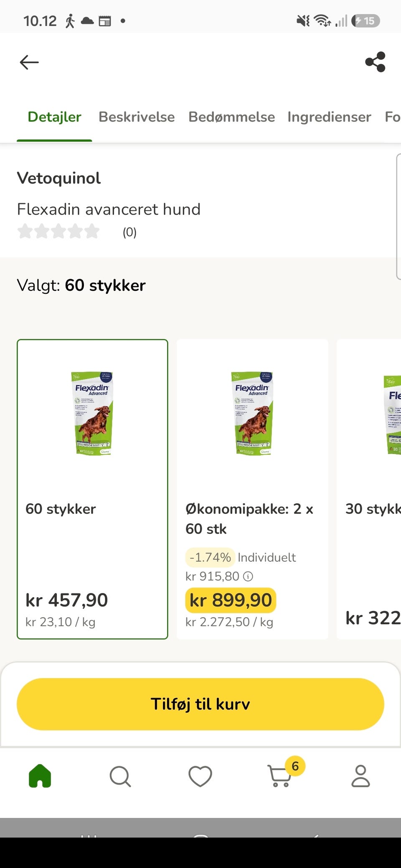Choose the 30 stykker variant
The width and height of the screenshot is (401, 868).
pyautogui.click(x=369, y=489)
